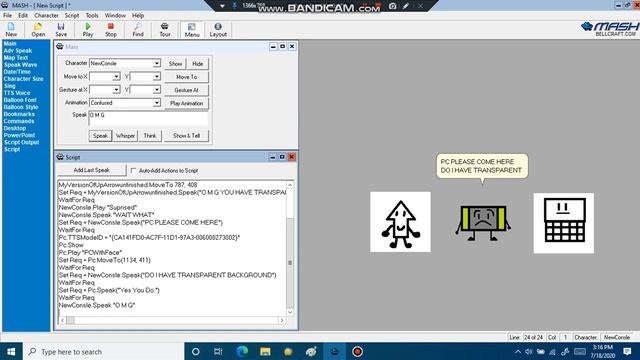Select Adv Speak in sidebar
This screenshot has width=640, height=360.
(18, 51)
